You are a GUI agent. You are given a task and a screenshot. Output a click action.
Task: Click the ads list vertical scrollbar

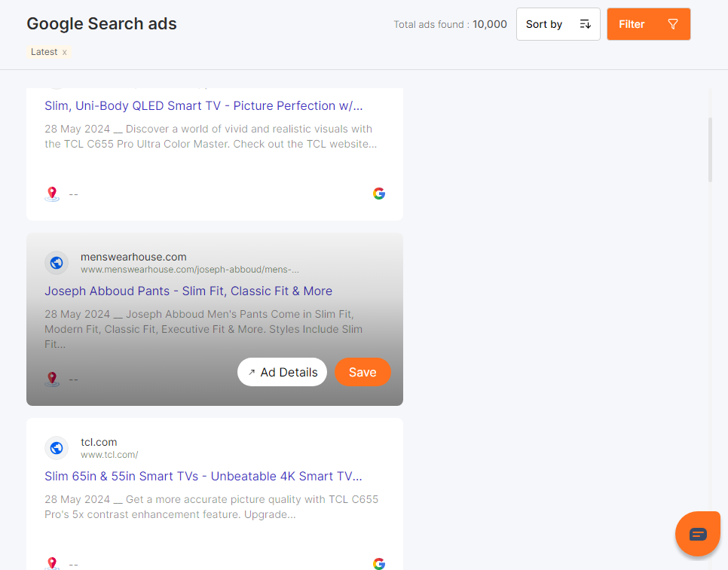tap(710, 150)
